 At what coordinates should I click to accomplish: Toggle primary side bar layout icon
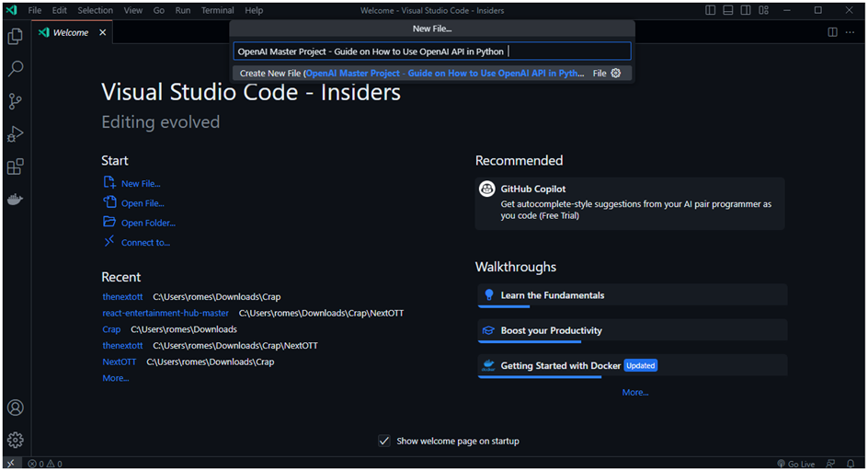[x=710, y=10]
